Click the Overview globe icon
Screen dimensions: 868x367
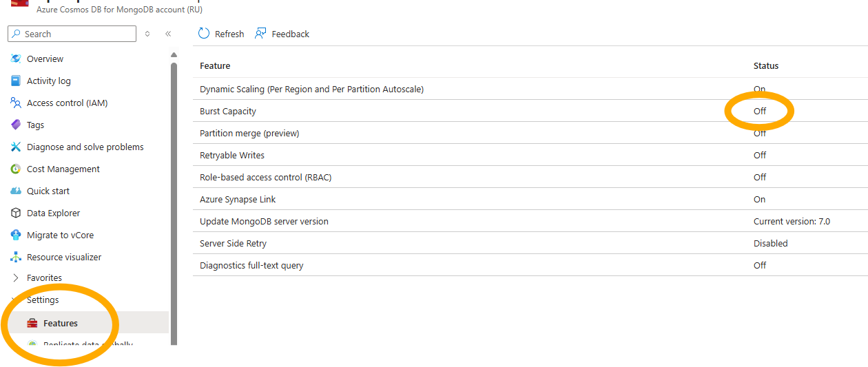pyautogui.click(x=16, y=59)
